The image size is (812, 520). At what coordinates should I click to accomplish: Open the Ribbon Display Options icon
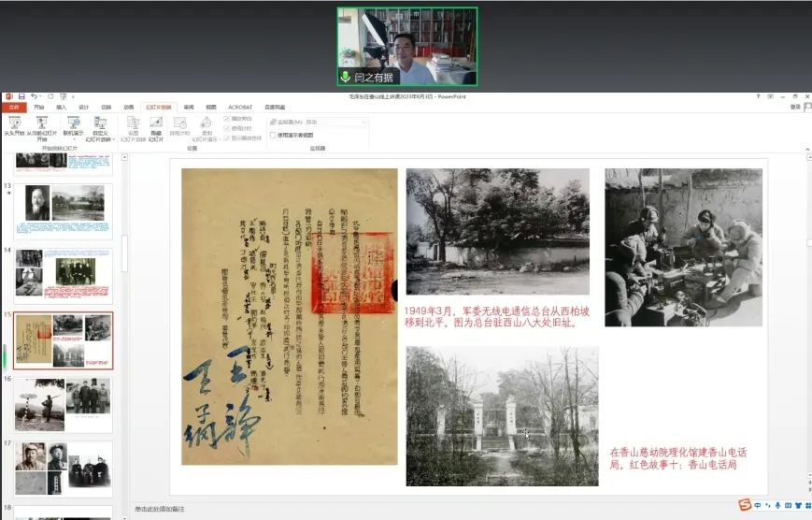pyautogui.click(x=771, y=96)
